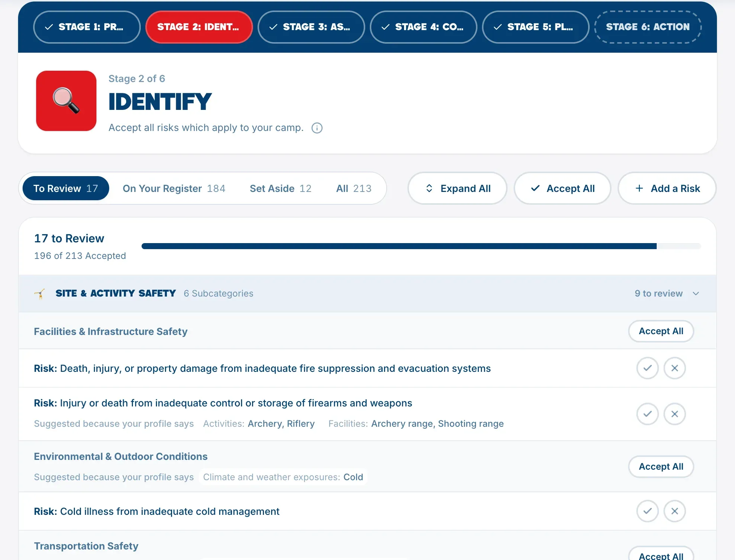Set aside the fire suppression and evacuation risk

point(674,368)
